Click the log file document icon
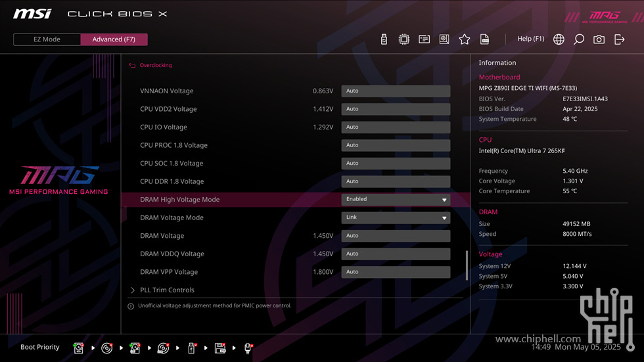The height and width of the screenshot is (362, 644). tap(484, 39)
